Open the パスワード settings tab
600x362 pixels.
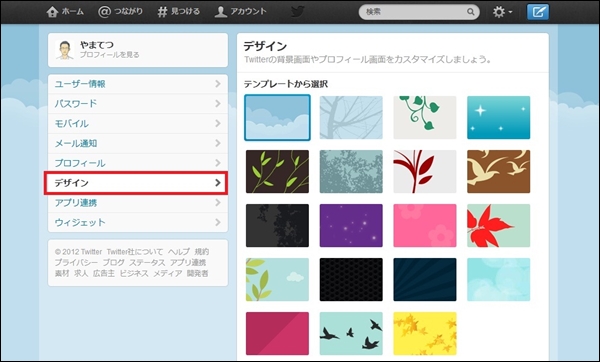tap(138, 104)
